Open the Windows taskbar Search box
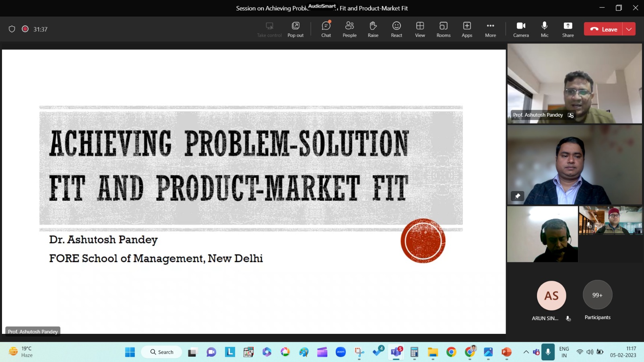This screenshot has height=362, width=644. (162, 352)
